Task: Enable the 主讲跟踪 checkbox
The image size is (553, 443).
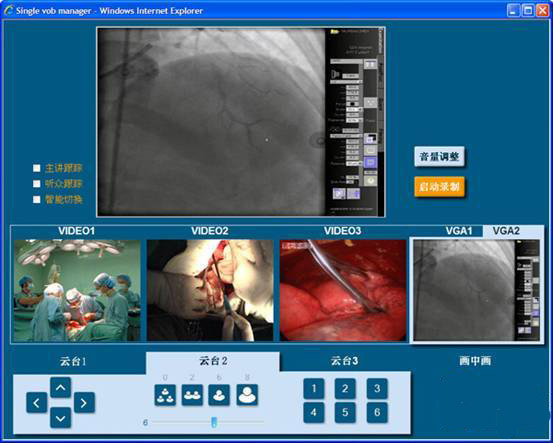Action: click(x=37, y=168)
